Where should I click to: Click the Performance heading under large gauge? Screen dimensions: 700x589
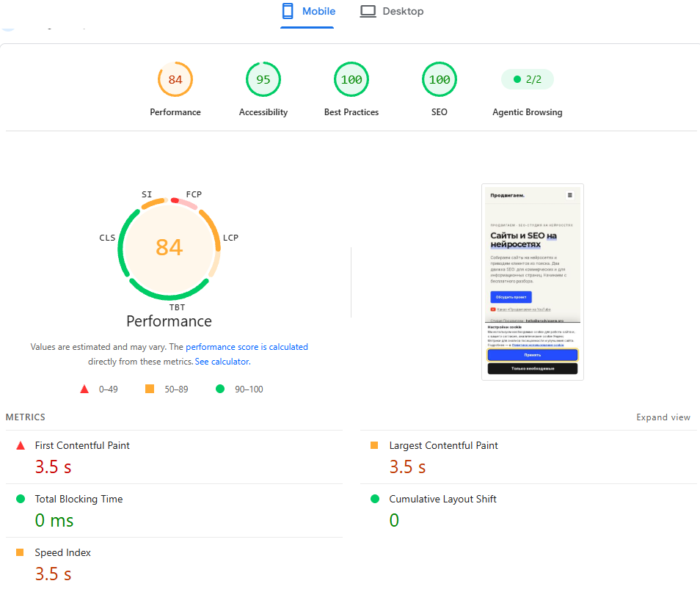click(x=169, y=321)
